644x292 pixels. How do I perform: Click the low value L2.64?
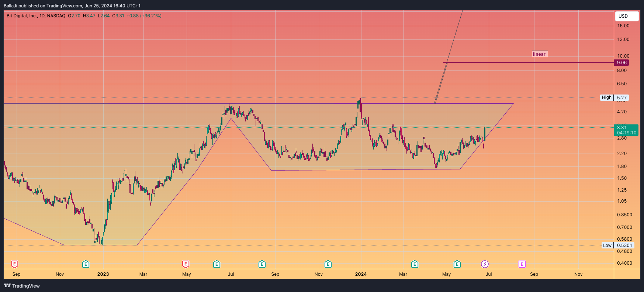(104, 16)
